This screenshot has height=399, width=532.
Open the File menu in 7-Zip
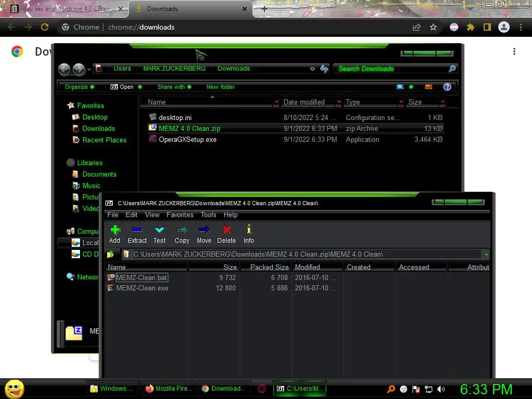pyautogui.click(x=113, y=215)
